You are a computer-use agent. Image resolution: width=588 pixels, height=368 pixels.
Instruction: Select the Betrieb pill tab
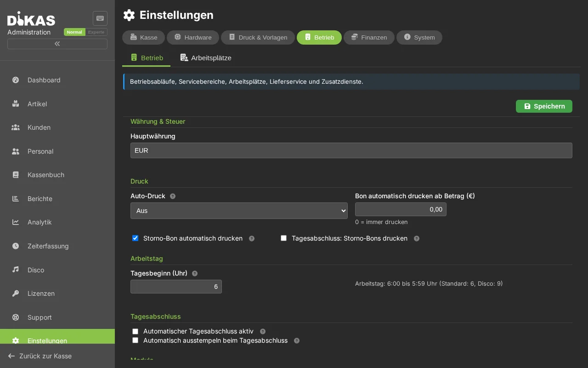[319, 37]
